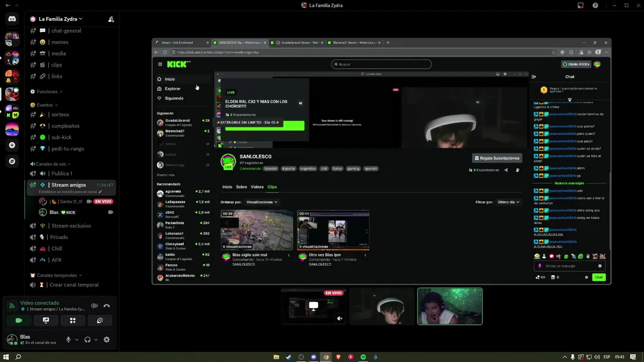Click the Regala Suscripciones button
Viewport: 644px width, 362px height.
[x=497, y=158]
